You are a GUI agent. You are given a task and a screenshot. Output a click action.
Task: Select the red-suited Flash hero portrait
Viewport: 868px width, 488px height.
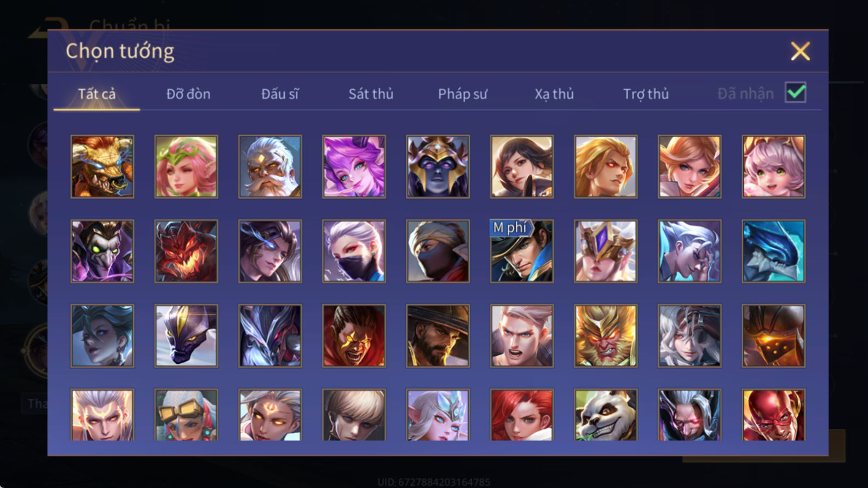click(x=774, y=415)
